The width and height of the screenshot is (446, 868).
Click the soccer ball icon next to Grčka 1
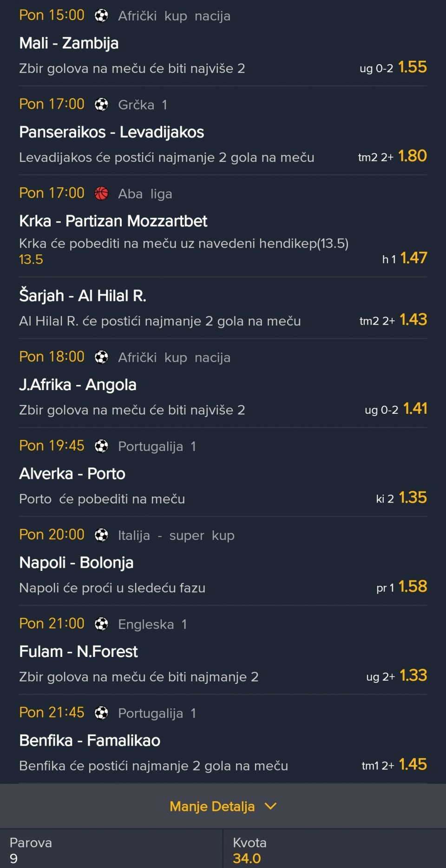(101, 105)
